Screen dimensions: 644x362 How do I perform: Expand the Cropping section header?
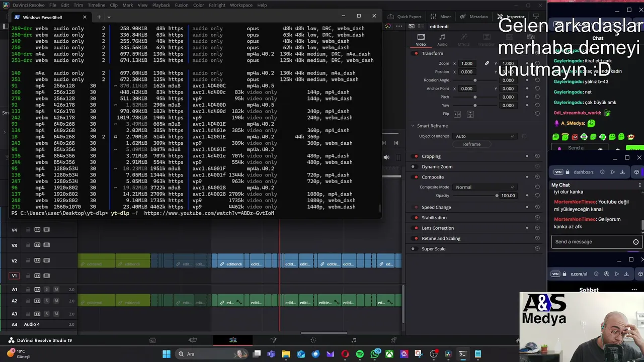tap(431, 156)
